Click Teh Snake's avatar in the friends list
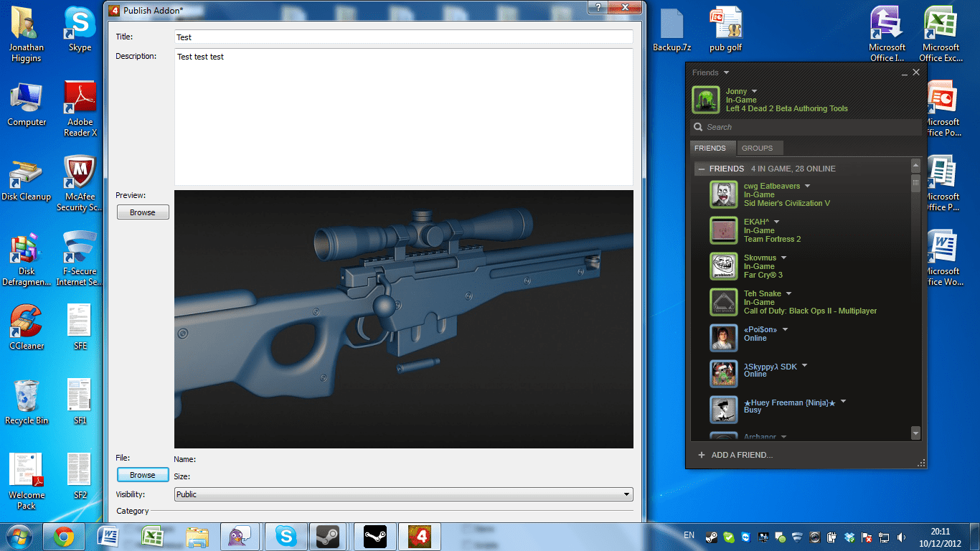Screen dimensions: 980x551 724,302
